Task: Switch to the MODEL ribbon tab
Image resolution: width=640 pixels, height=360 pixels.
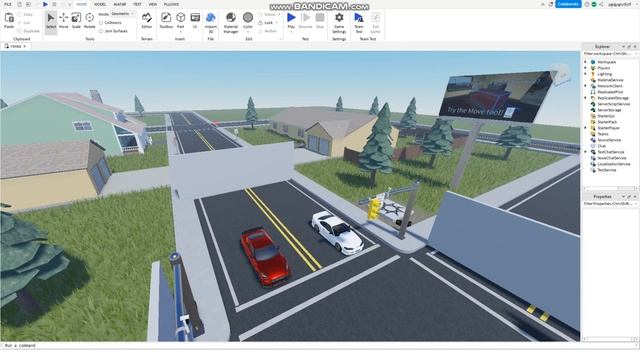Action: (x=100, y=4)
